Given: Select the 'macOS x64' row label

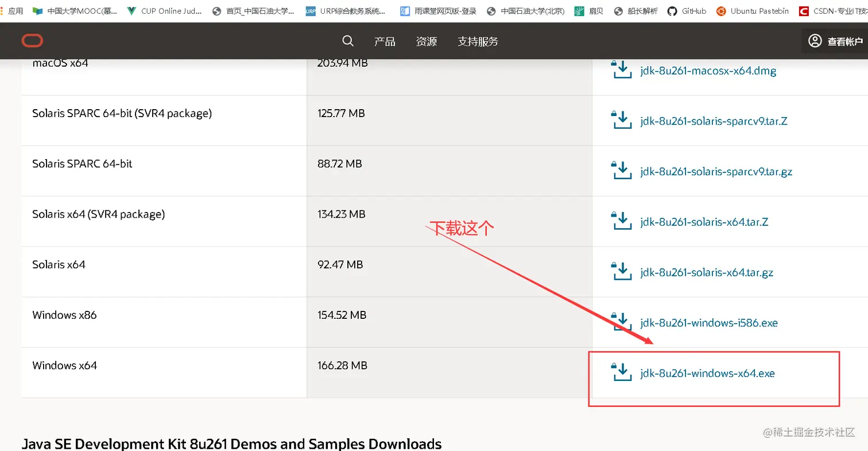Looking at the screenshot, I should [x=60, y=63].
